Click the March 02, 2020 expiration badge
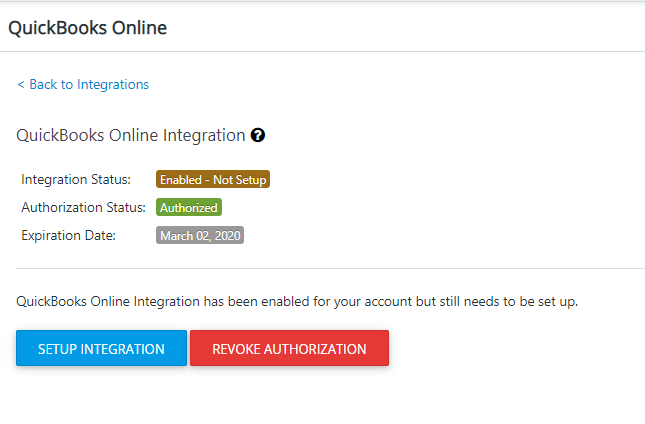Screen dimensions: 645x424 pyautogui.click(x=200, y=235)
